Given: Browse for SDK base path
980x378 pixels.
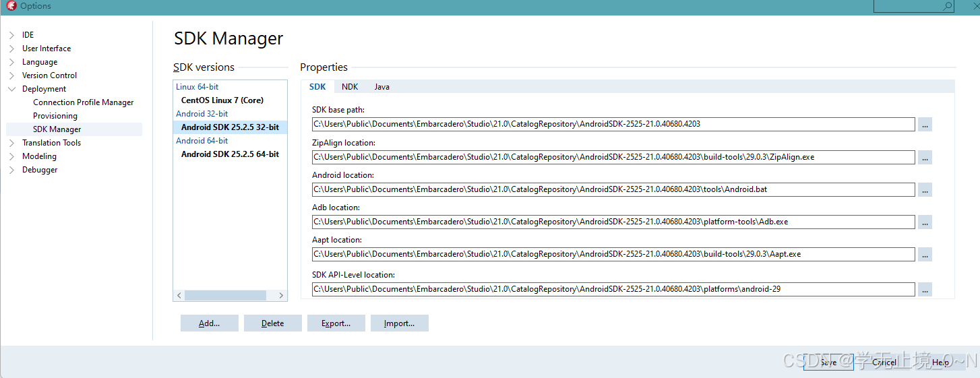Looking at the screenshot, I should point(925,125).
